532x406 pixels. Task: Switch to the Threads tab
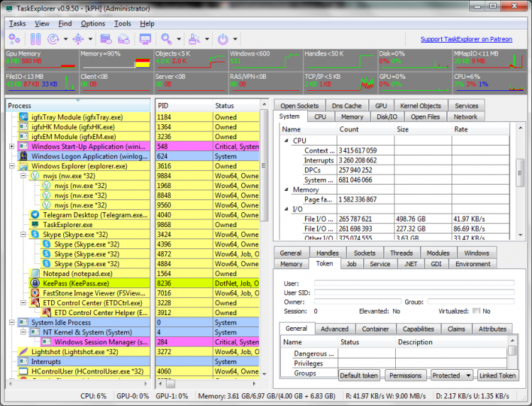tap(401, 253)
